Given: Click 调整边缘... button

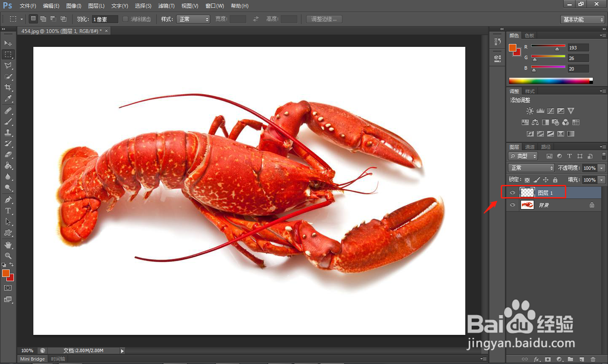Looking at the screenshot, I should 324,19.
